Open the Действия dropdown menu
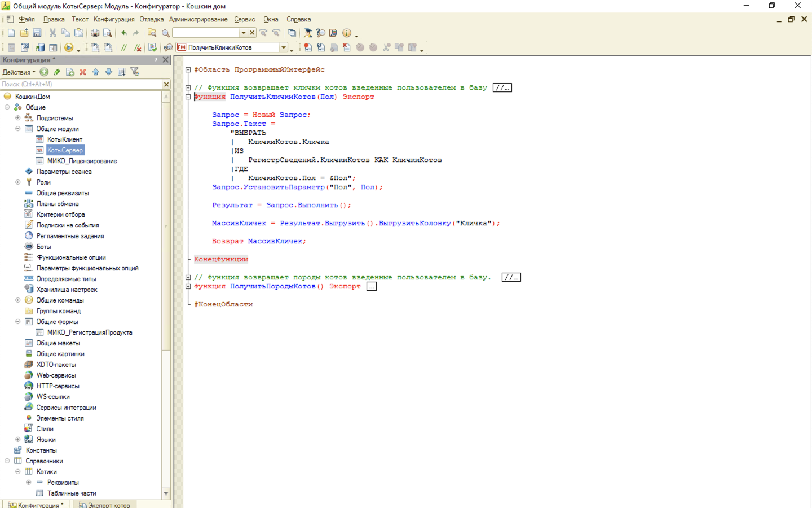 19,72
